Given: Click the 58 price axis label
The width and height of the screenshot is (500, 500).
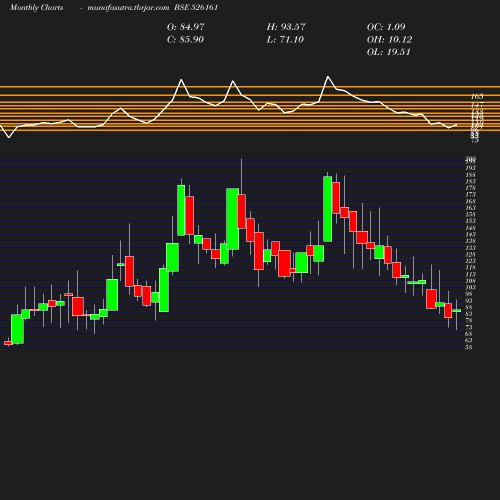Looking at the screenshot, I should [x=469, y=347].
